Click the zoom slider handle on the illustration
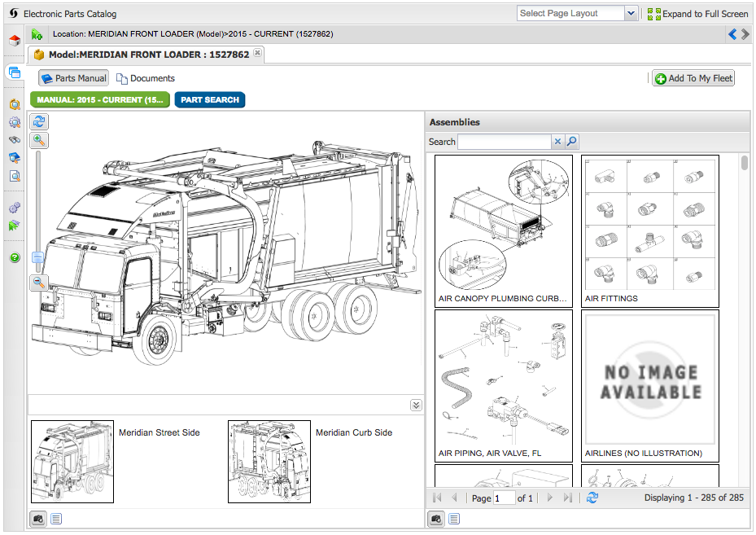Image resolution: width=756 pixels, height=535 pixels. (x=38, y=257)
